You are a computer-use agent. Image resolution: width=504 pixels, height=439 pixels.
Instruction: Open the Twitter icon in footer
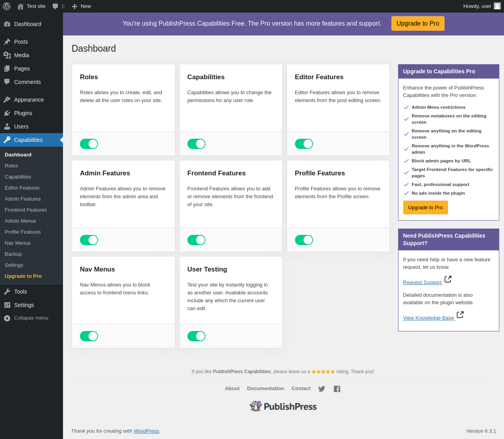tap(322, 389)
